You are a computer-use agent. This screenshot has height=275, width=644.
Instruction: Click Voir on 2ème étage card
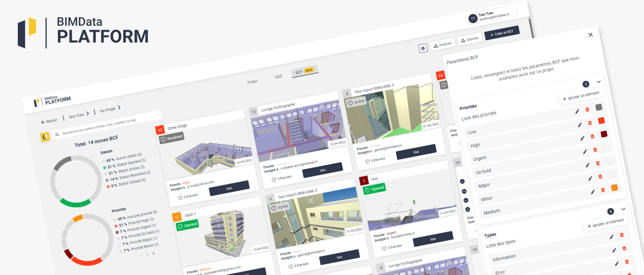point(229,188)
